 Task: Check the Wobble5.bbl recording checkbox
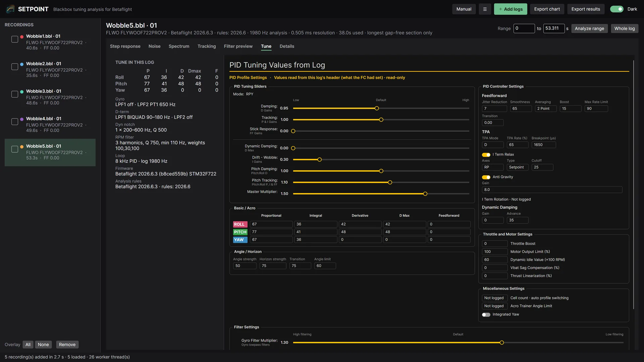pyautogui.click(x=15, y=149)
